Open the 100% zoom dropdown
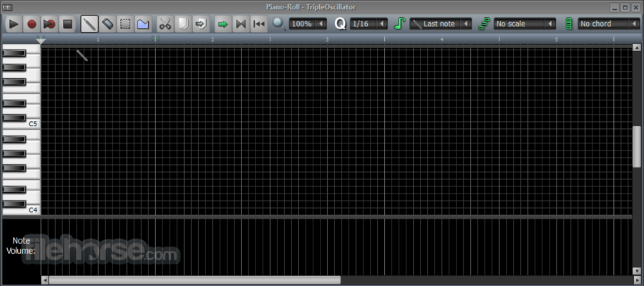This screenshot has width=644, height=286. 308,24
